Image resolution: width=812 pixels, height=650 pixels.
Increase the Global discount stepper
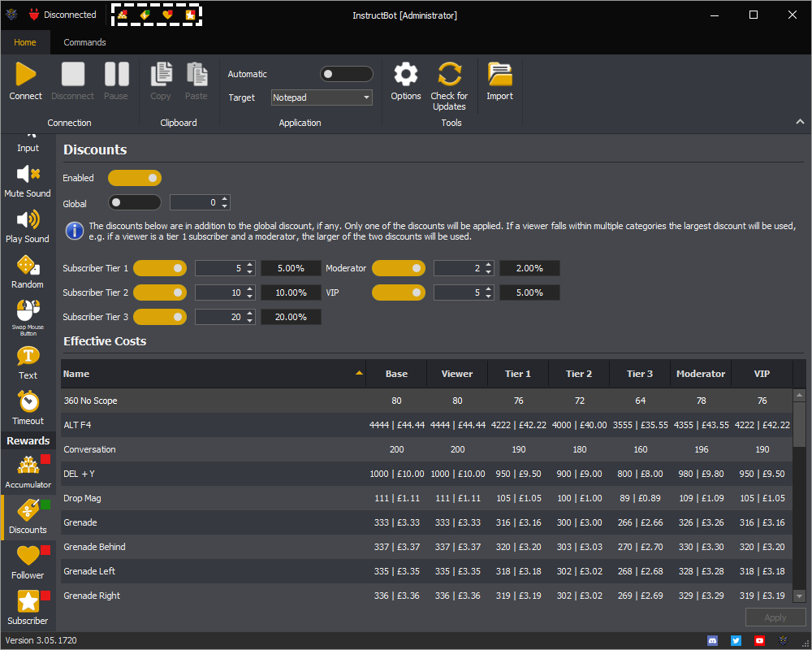(225, 199)
